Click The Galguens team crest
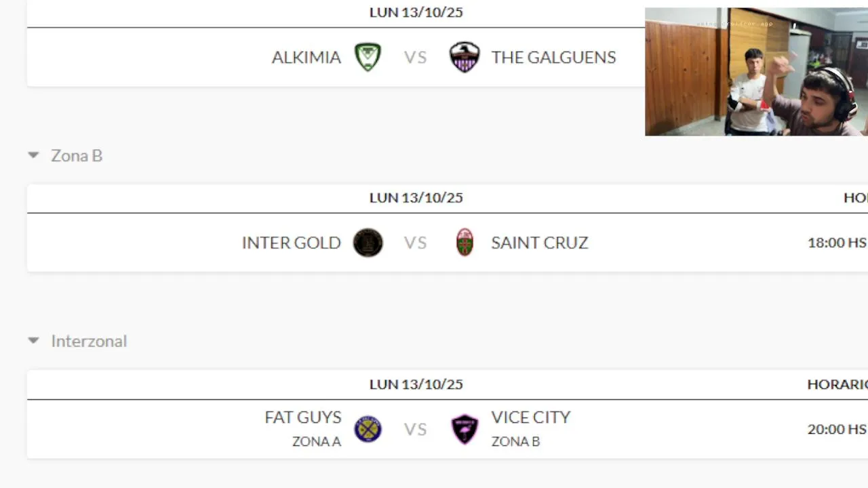Image resolution: width=868 pixels, height=488 pixels. (465, 57)
